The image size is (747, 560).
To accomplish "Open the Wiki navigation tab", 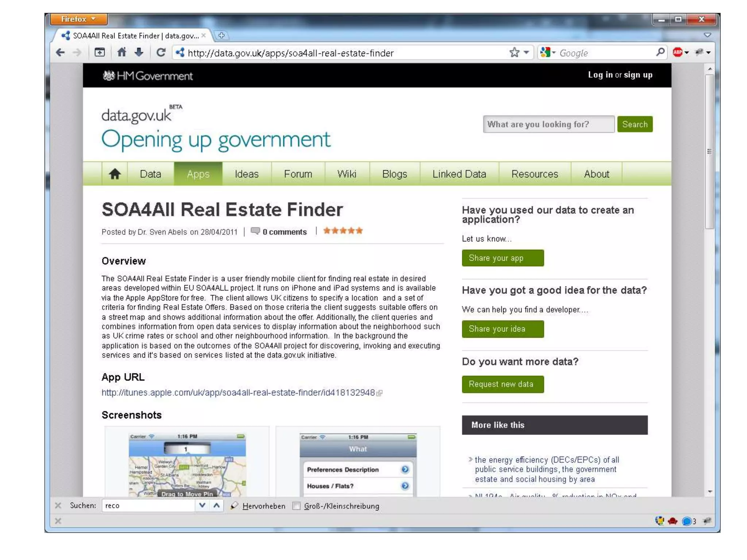I will click(x=347, y=174).
